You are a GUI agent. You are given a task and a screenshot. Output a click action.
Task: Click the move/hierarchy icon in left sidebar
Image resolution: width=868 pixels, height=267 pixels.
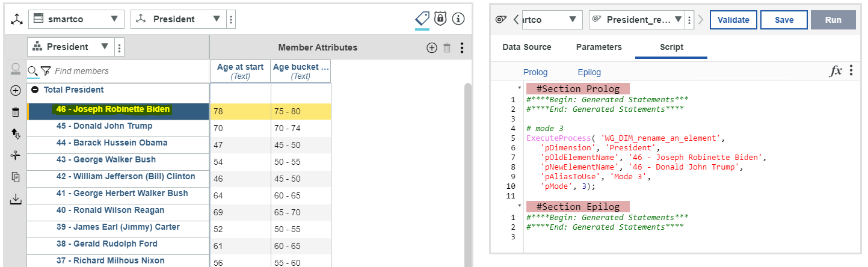(16, 156)
